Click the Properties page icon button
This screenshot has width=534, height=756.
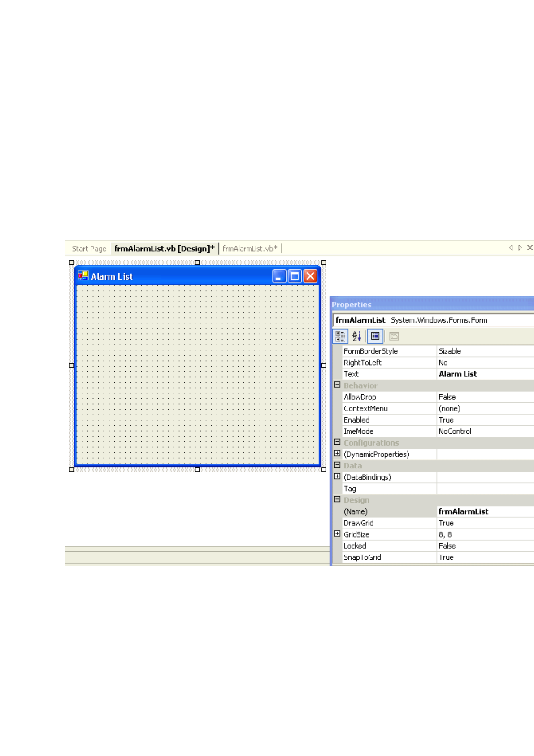(x=375, y=336)
